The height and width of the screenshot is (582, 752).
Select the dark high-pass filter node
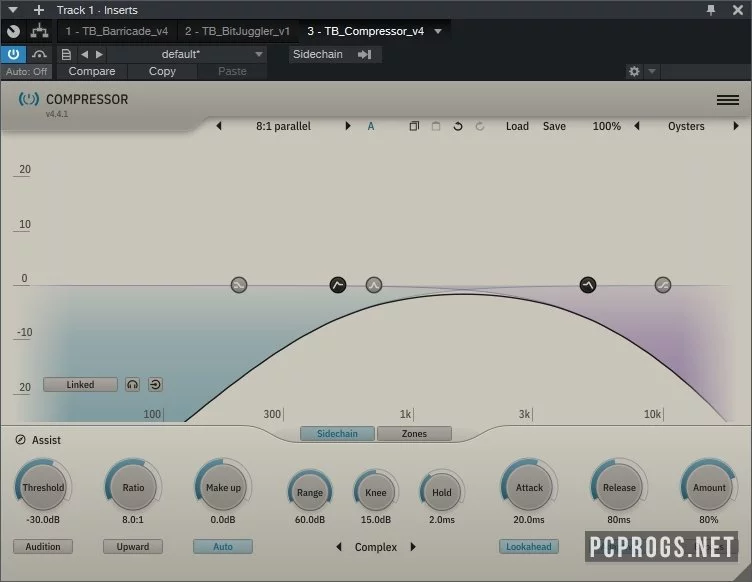pos(338,285)
